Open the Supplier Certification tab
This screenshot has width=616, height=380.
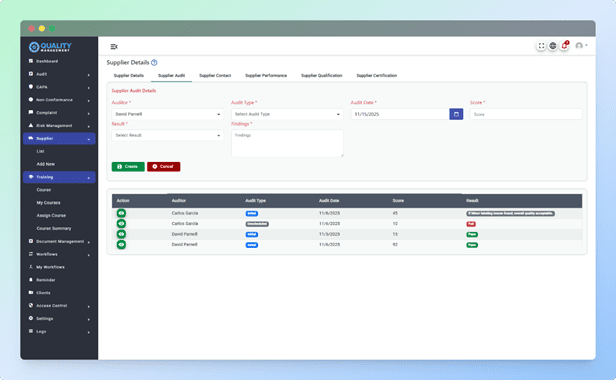pos(376,75)
